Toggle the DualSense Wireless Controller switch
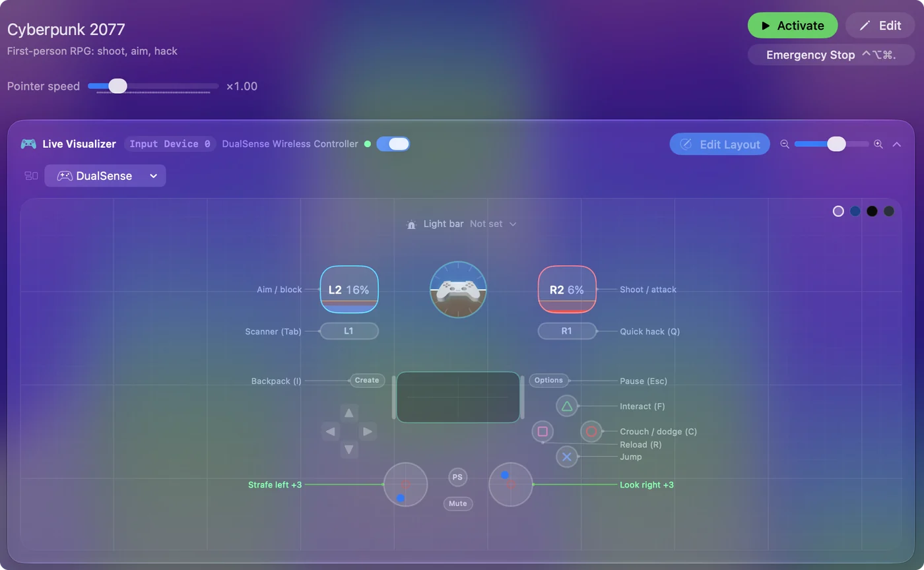The width and height of the screenshot is (924, 570). (393, 144)
